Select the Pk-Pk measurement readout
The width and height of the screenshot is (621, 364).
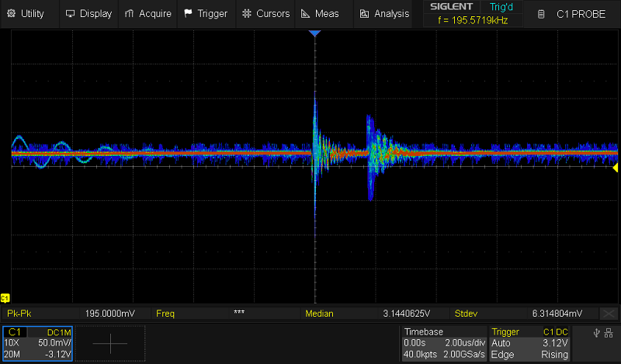pos(47,314)
